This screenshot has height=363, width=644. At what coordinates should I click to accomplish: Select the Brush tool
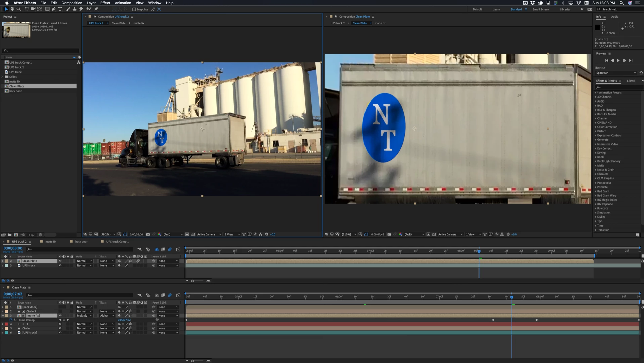(68, 9)
